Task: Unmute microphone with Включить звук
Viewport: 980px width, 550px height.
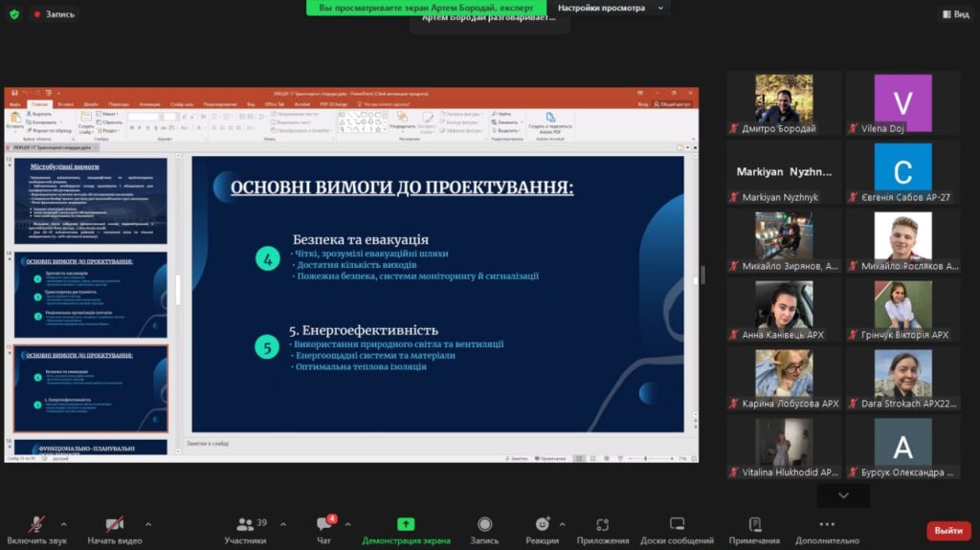Action: [x=36, y=530]
